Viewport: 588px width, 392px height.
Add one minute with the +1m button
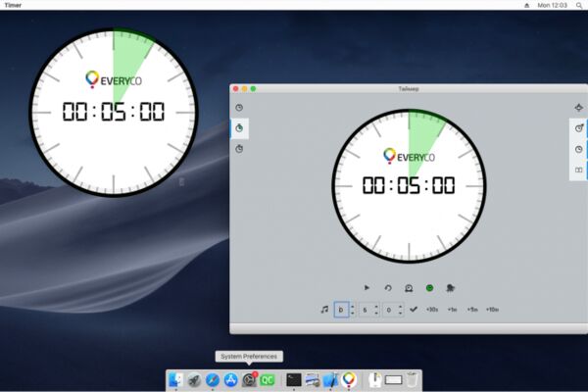pos(452,310)
